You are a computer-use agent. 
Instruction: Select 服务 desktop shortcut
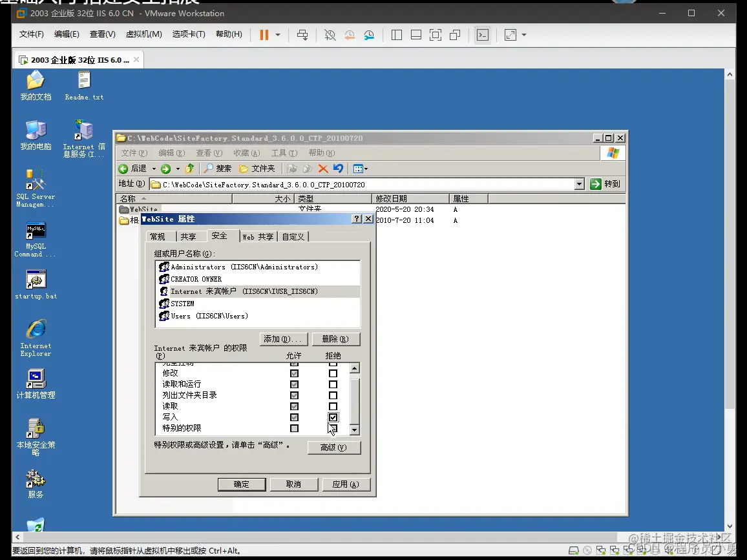[x=36, y=484]
